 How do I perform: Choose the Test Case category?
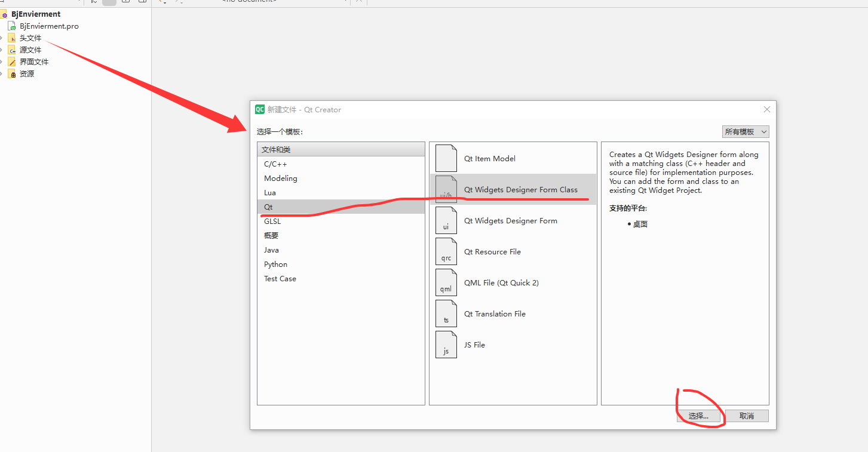coord(341,278)
